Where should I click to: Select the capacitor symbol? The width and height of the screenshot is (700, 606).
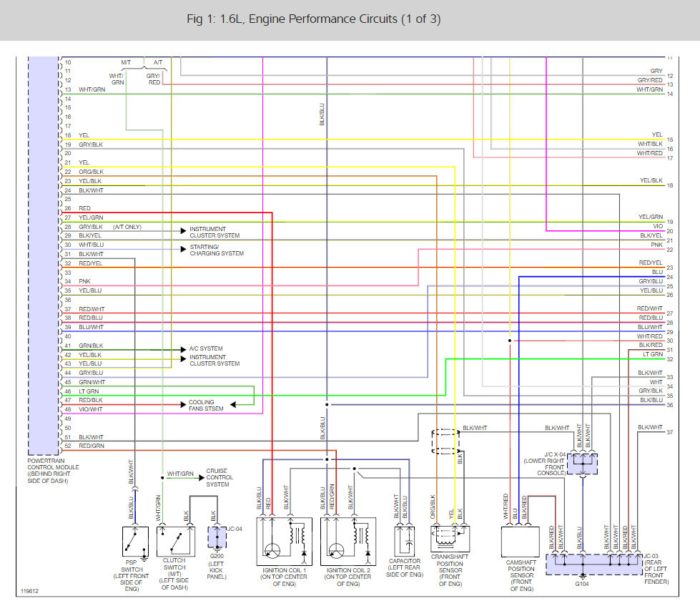click(x=405, y=541)
